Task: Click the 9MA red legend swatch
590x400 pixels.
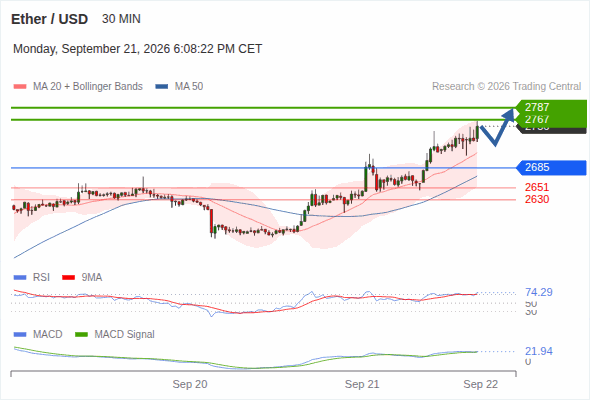Action: pos(68,278)
